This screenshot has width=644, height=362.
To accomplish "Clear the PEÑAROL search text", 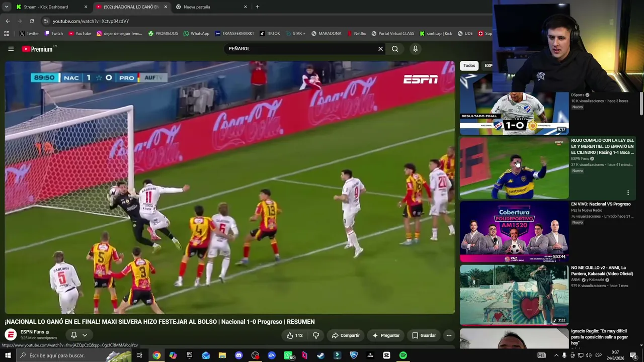I will tap(380, 49).
